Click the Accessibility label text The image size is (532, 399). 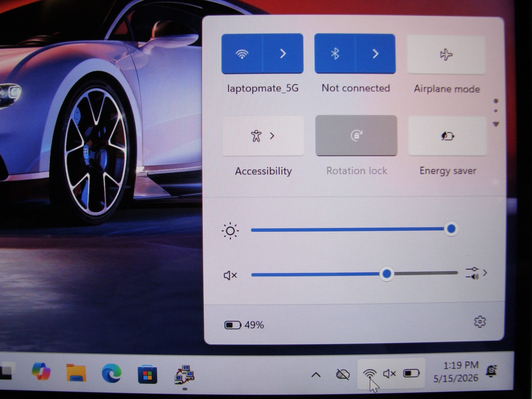263,171
